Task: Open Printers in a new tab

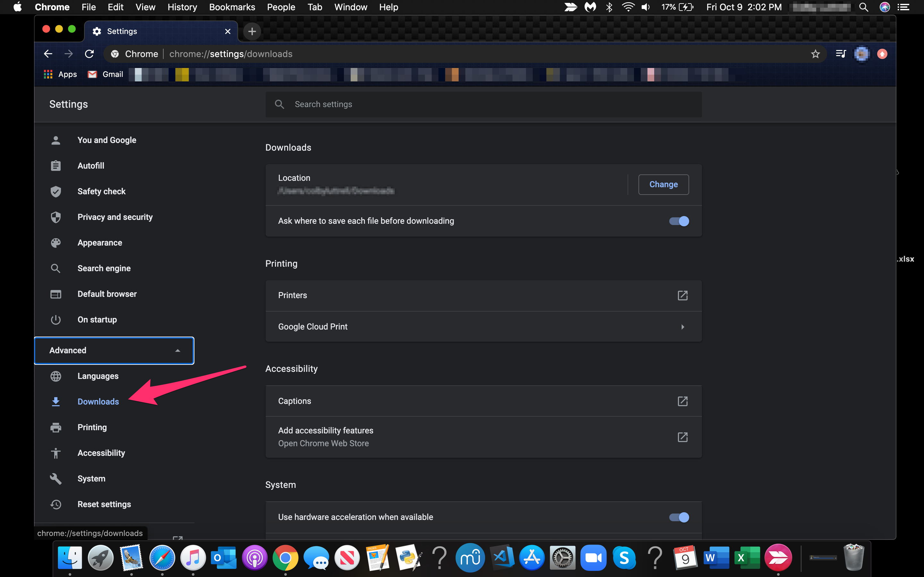Action: click(682, 295)
